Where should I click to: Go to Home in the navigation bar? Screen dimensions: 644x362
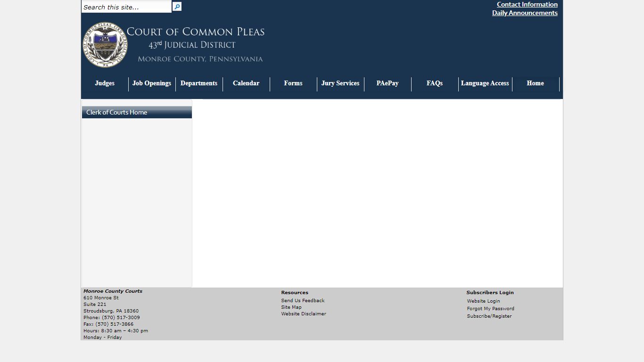(x=536, y=83)
